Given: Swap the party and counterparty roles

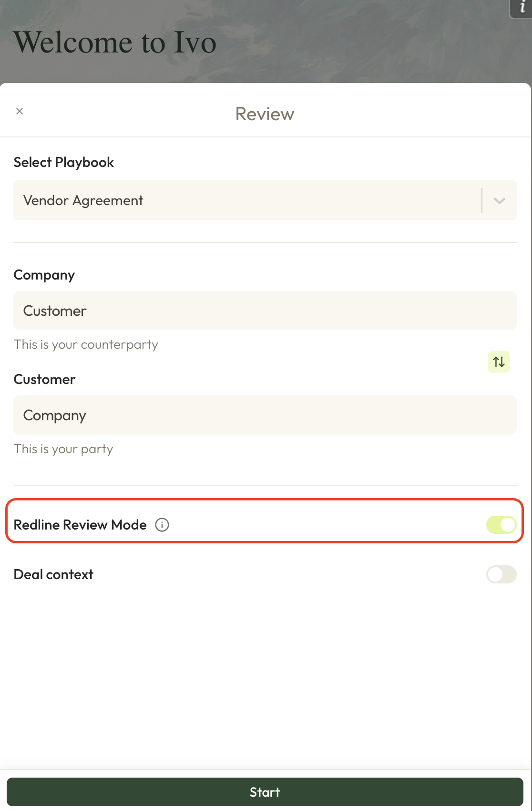Looking at the screenshot, I should click(x=499, y=362).
